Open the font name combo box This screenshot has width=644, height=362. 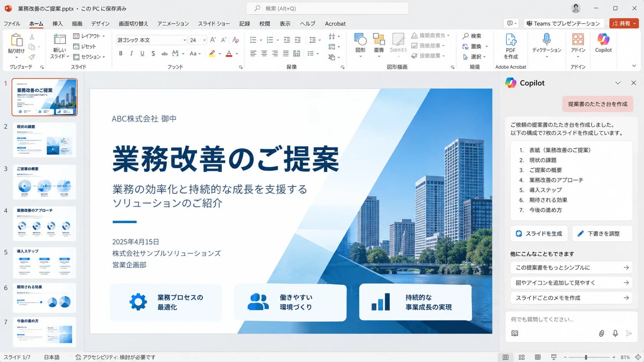151,40
